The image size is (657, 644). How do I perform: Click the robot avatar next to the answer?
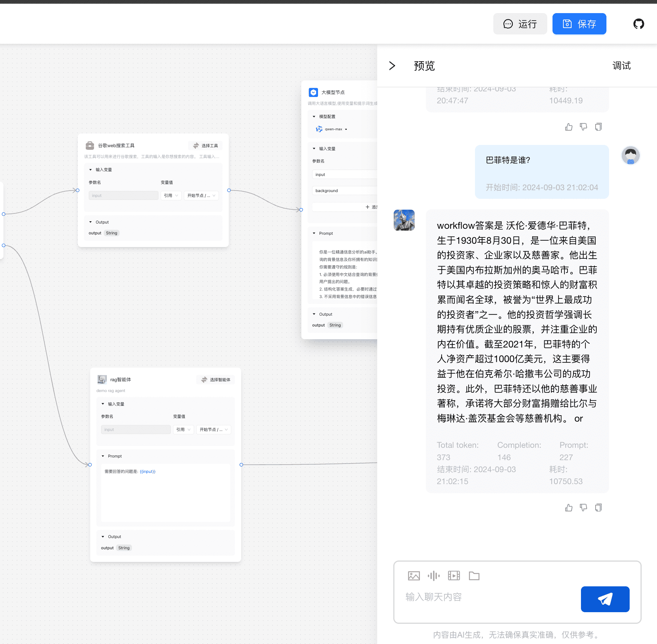point(404,220)
